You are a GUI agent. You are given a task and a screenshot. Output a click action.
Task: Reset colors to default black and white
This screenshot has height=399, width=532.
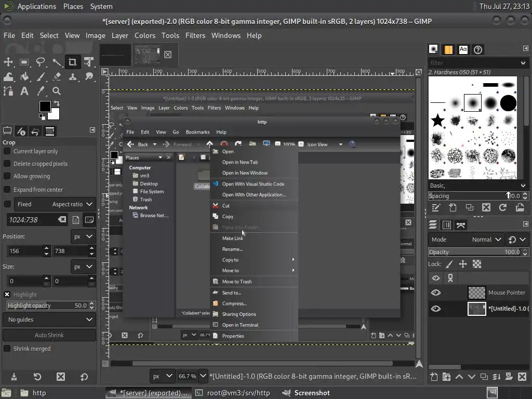pyautogui.click(x=42, y=117)
